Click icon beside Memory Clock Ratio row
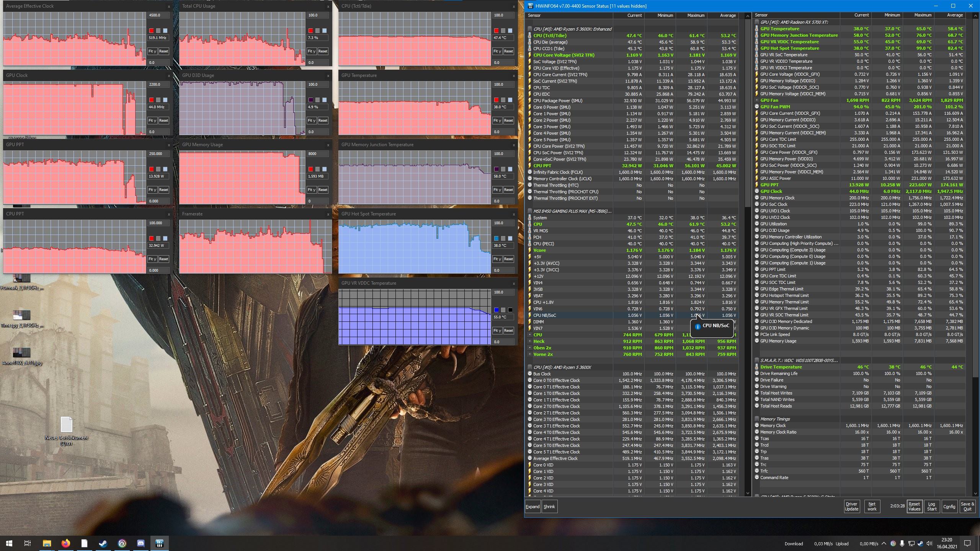 click(757, 432)
